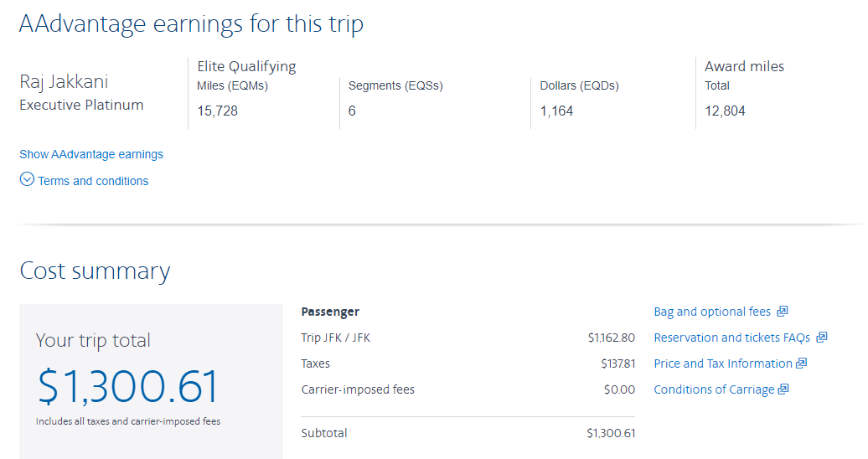View Conditions of Carriage link
Screen dimensions: 868x459
(714, 389)
